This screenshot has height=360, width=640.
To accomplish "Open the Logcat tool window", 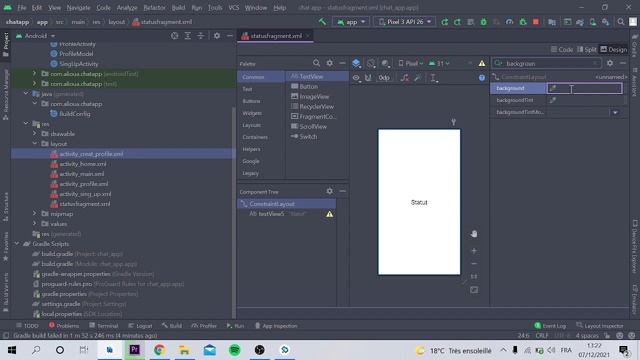I will tap(140, 326).
